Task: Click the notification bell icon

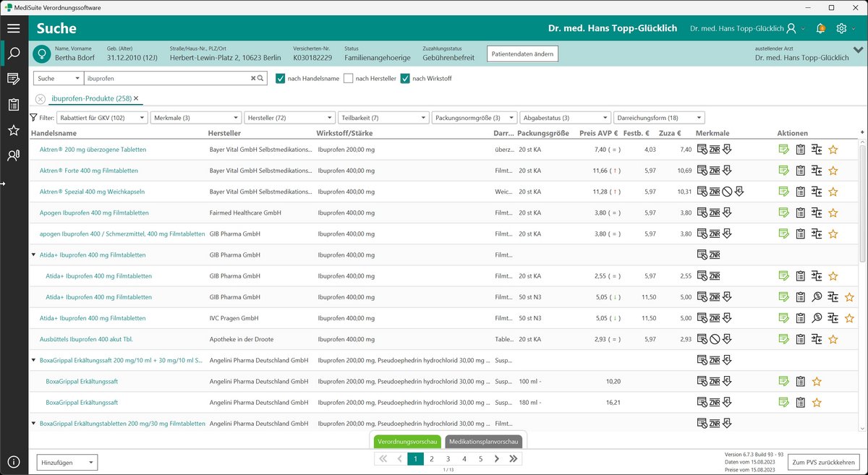Action: 820,28
